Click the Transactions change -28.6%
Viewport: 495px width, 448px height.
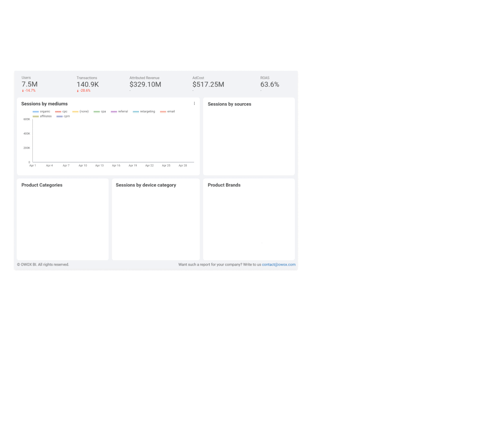(84, 91)
